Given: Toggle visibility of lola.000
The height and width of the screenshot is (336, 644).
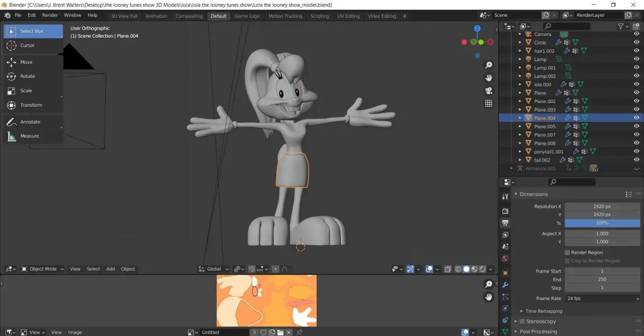Looking at the screenshot, I should [636, 84].
